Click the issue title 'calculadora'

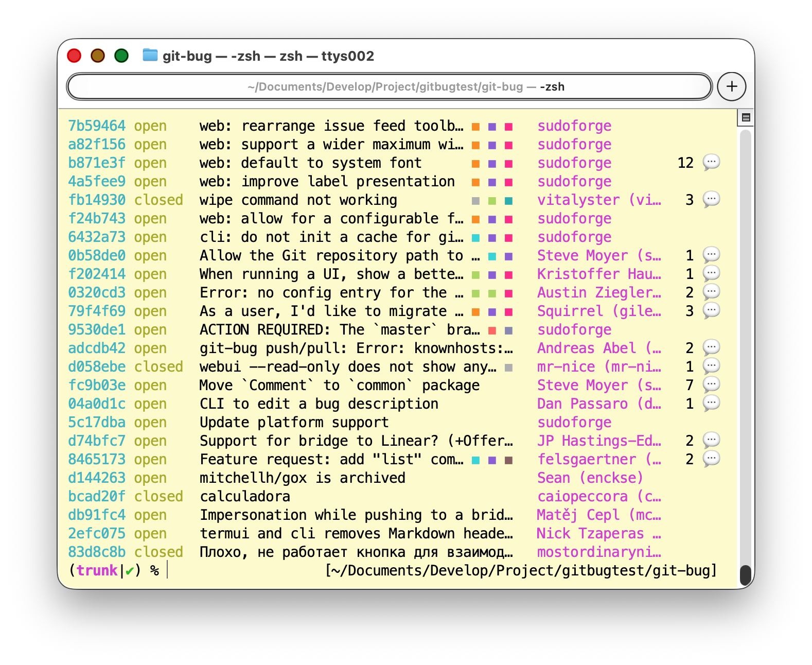coord(245,497)
